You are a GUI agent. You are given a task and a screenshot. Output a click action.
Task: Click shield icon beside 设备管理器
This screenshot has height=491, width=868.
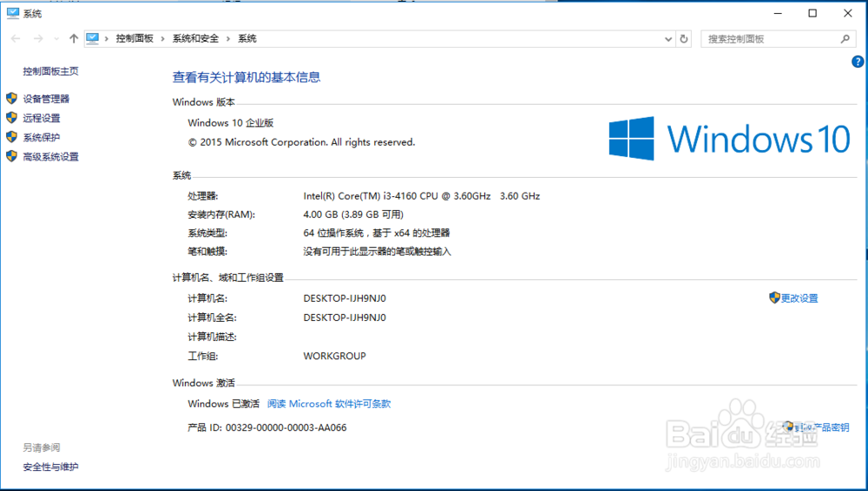[11, 99]
